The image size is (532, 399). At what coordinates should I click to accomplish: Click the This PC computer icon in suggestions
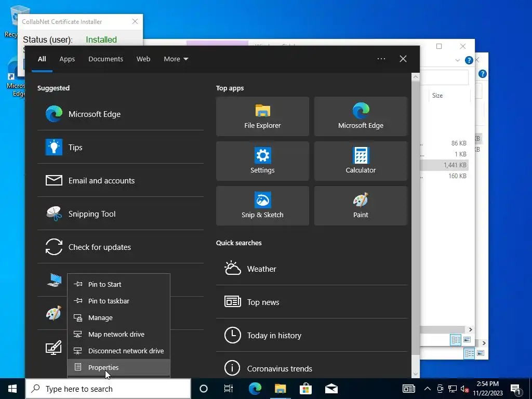coord(54,280)
